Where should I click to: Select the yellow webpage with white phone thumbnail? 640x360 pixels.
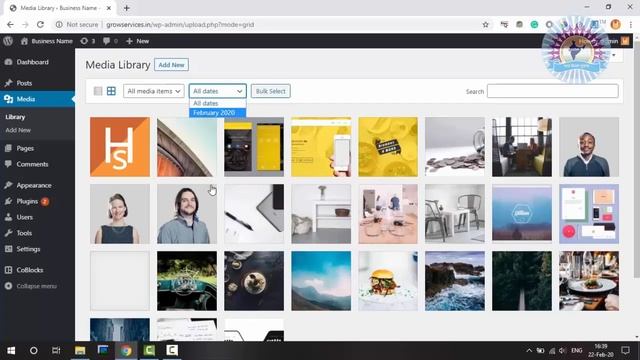[321, 147]
